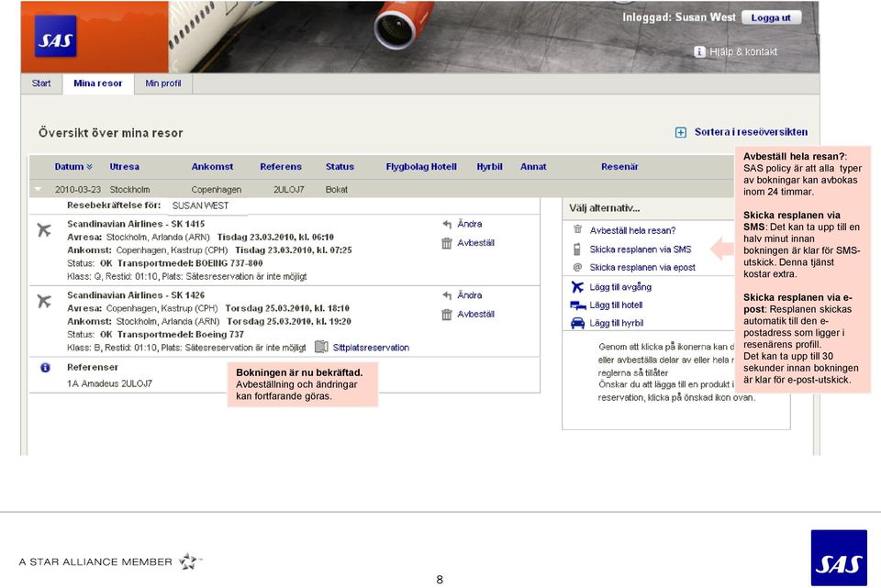
Task: Click the Lägg till hyrbil link
Action: (617, 323)
